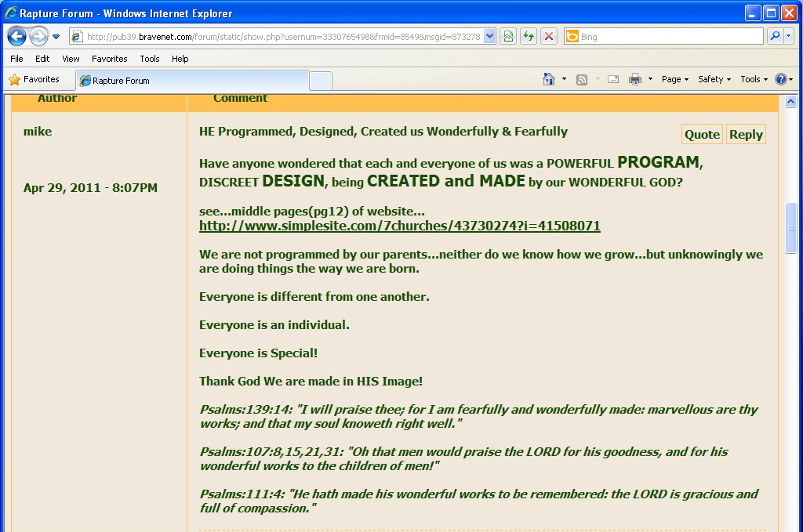This screenshot has width=803, height=532.
Task: Click text Everyone is Special!
Action: pos(258,353)
